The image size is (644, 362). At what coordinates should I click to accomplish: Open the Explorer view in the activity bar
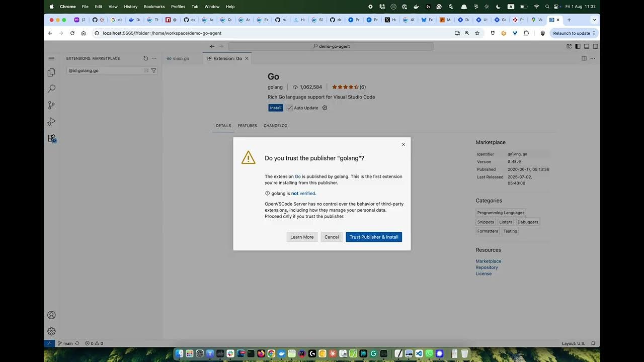click(x=51, y=72)
